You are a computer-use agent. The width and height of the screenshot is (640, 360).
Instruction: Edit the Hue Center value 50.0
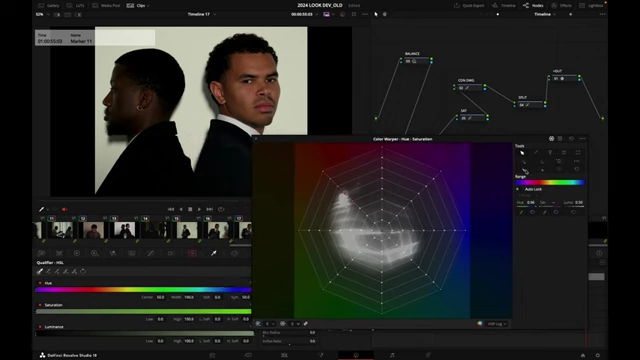[160, 297]
